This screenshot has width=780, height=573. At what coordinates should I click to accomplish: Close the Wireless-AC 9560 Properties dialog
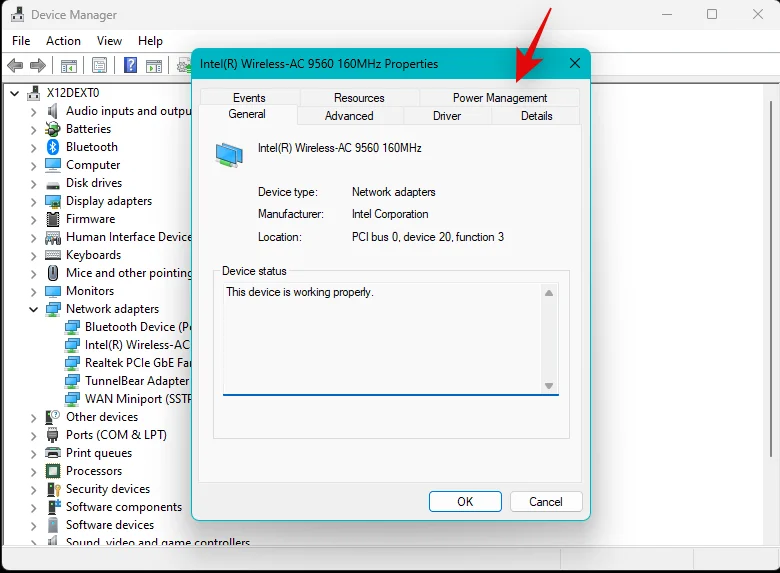(x=575, y=63)
